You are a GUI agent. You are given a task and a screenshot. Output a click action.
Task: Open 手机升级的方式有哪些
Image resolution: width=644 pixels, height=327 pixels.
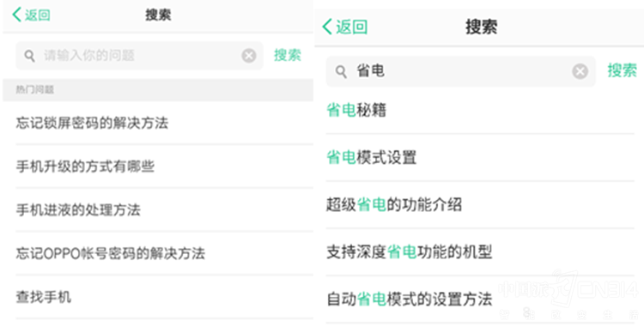[x=164, y=167]
